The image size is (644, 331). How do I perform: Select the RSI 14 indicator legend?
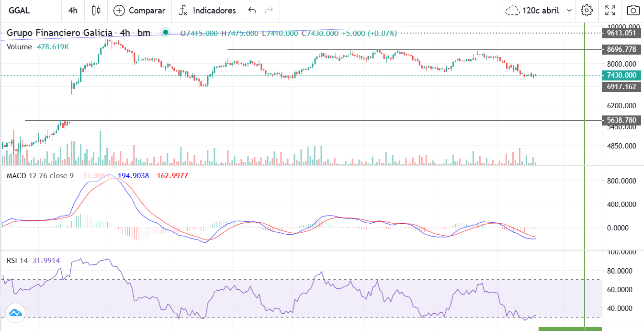(x=17, y=260)
